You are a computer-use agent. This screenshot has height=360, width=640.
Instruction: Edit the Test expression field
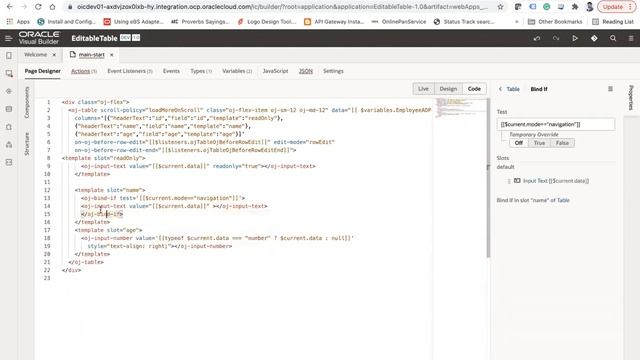556,124
